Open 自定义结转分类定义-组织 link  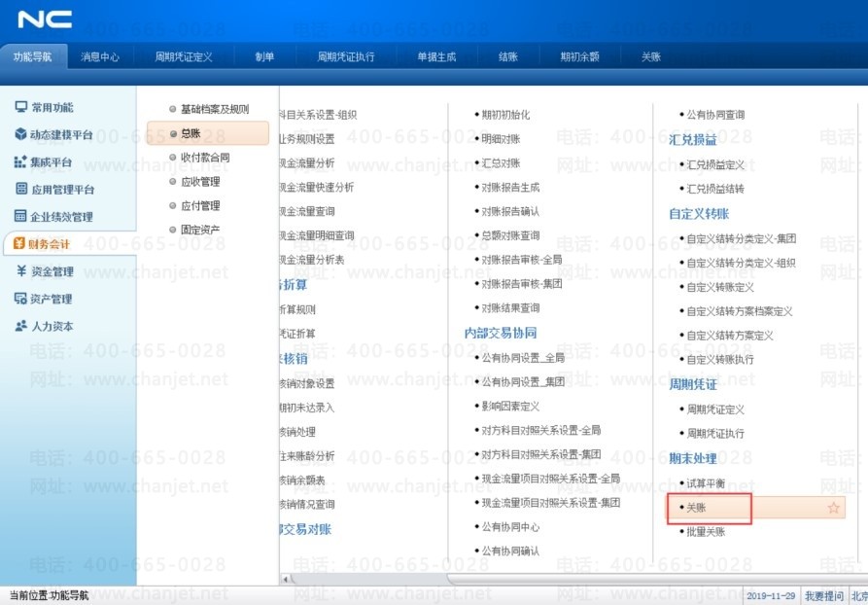pyautogui.click(x=742, y=264)
